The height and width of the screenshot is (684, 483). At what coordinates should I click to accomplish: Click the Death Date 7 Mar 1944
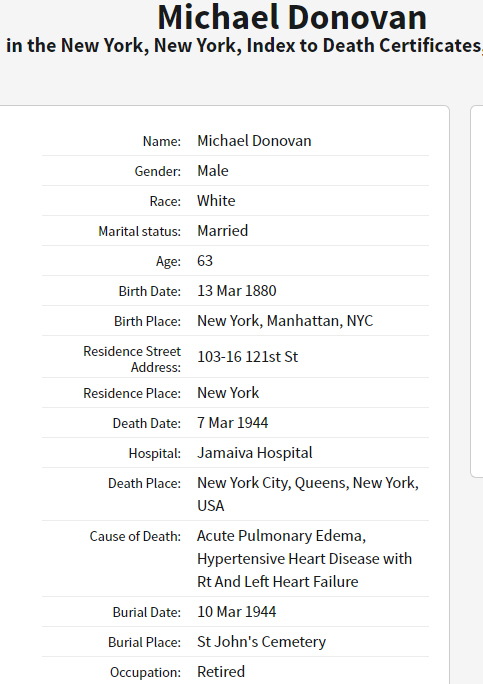[233, 423]
